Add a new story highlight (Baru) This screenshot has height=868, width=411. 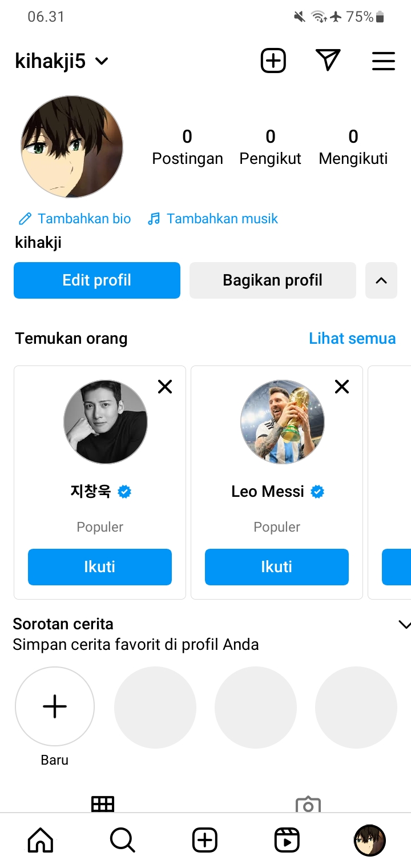[x=55, y=707]
